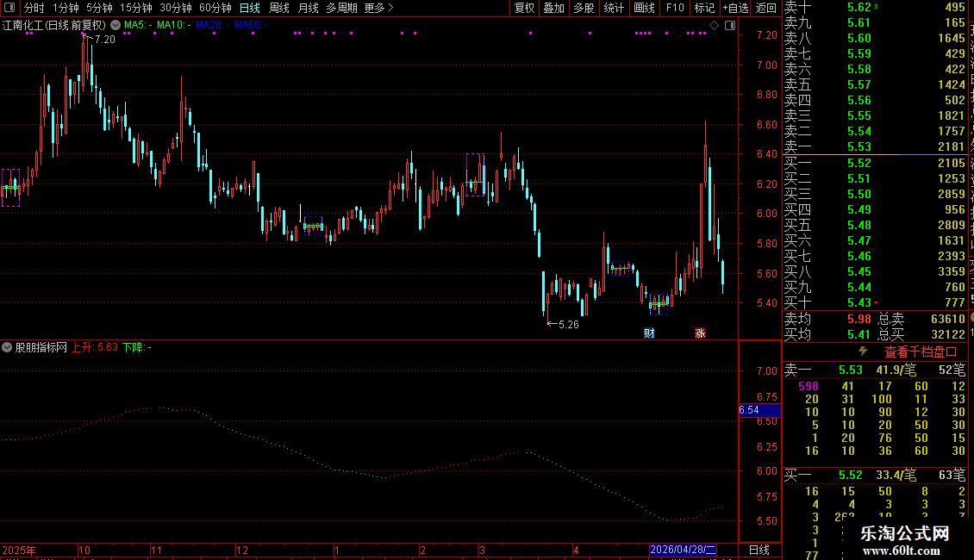Click the 598 queue order entry
This screenshot has height=560, width=974.
[x=809, y=386]
